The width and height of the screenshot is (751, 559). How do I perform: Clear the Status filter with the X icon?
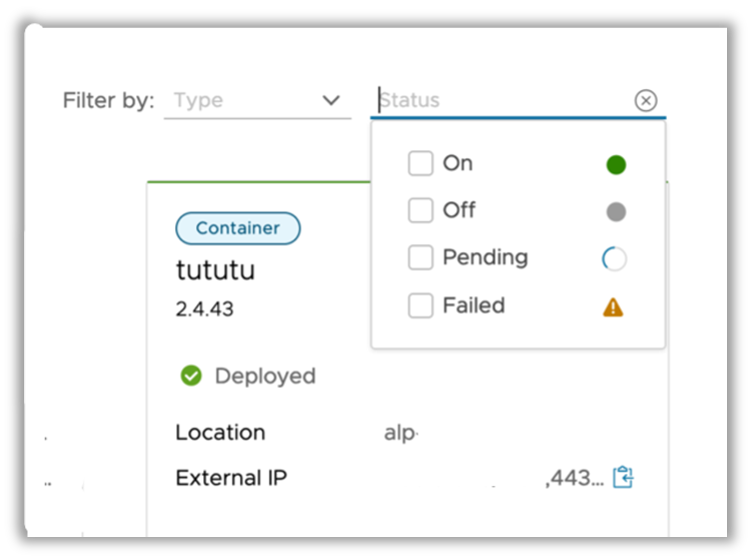(x=646, y=100)
